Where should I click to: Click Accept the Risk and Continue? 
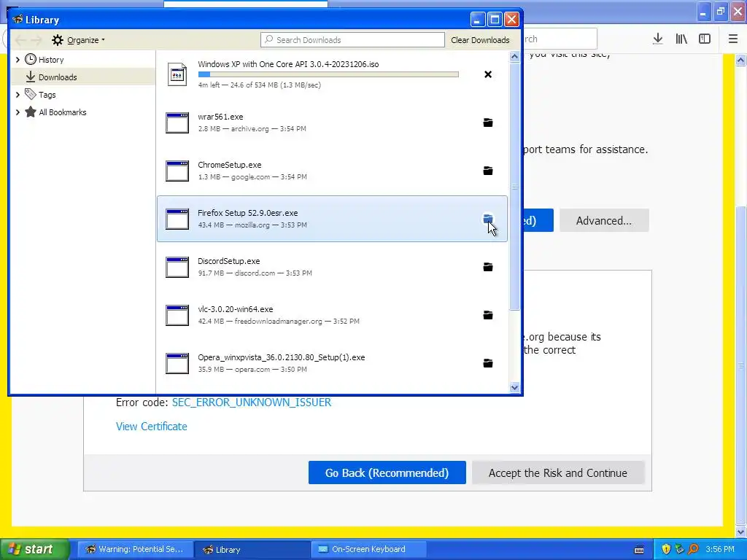click(x=558, y=472)
